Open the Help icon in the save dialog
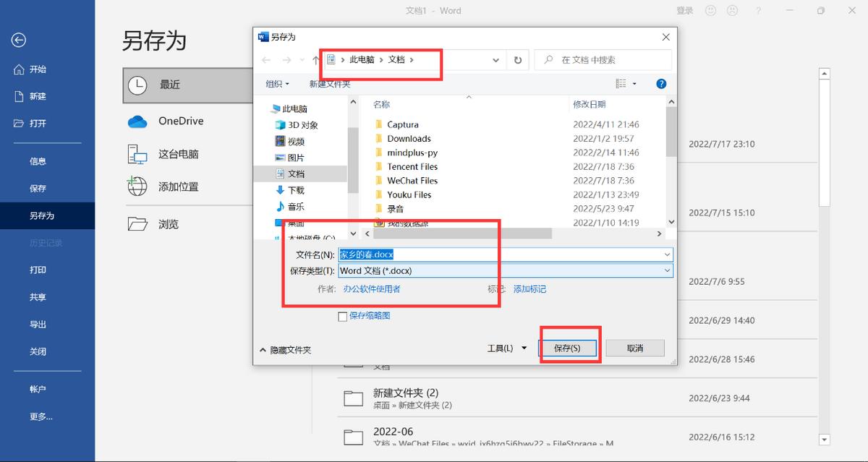The width and height of the screenshot is (868, 462). [660, 83]
